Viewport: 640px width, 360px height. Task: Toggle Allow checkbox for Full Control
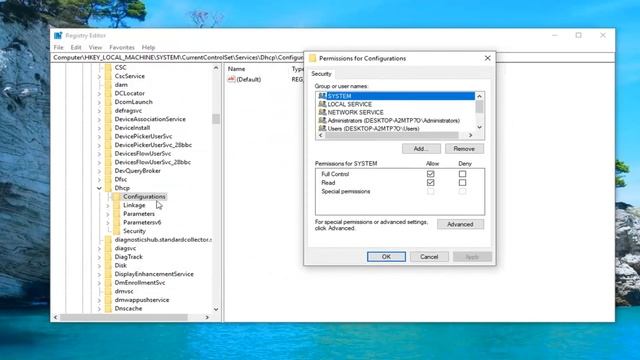point(430,174)
